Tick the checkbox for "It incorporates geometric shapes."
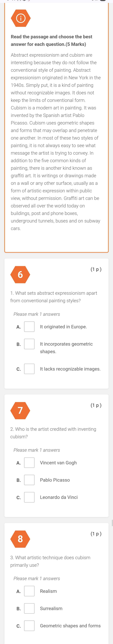The image size is (113, 644). (x=29, y=344)
